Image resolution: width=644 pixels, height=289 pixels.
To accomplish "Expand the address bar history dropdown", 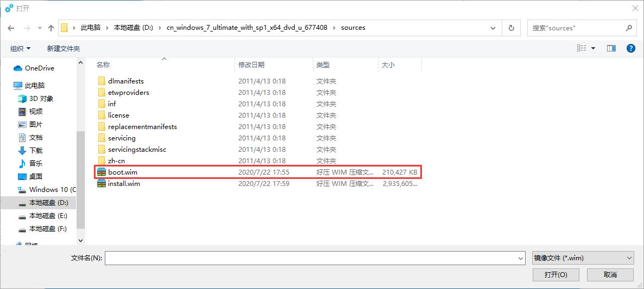I will [x=493, y=28].
